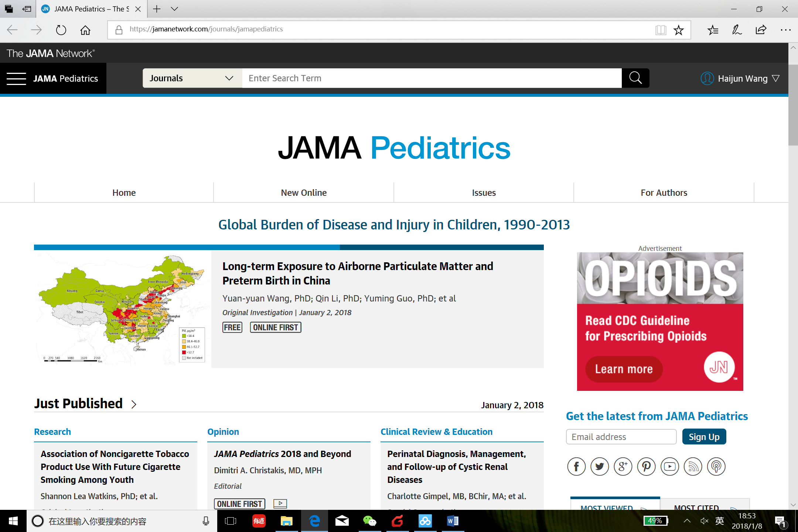Viewport: 798px width, 532px height.
Task: Click the Email address input field
Action: click(621, 437)
